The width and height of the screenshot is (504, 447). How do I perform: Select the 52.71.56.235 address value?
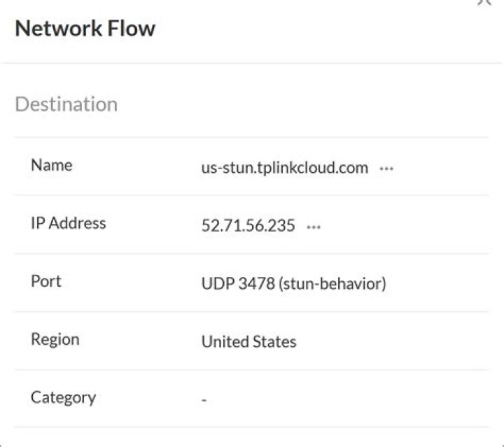[248, 226]
